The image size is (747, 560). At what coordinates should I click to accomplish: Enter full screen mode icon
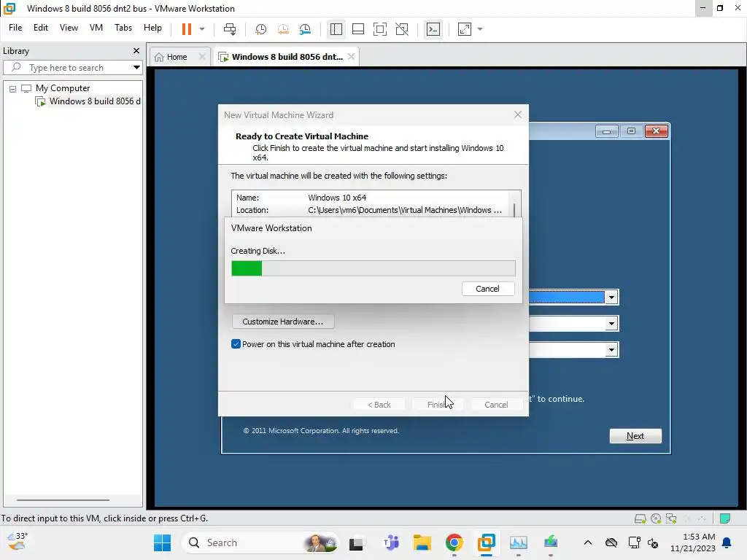pyautogui.click(x=379, y=29)
